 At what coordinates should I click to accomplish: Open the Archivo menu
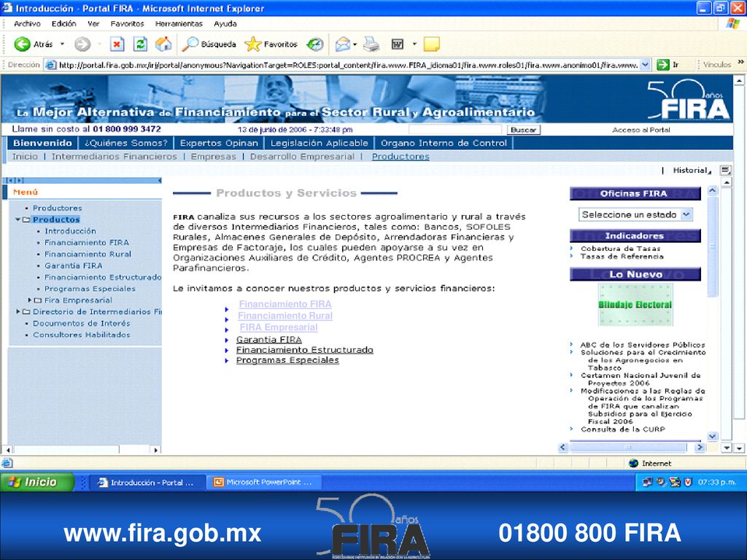click(27, 23)
